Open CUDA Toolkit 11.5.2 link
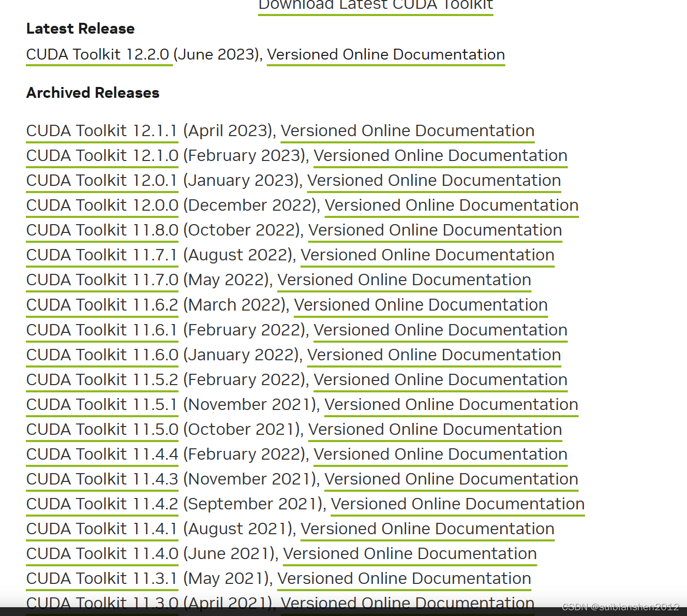The height and width of the screenshot is (616, 687). point(102,379)
